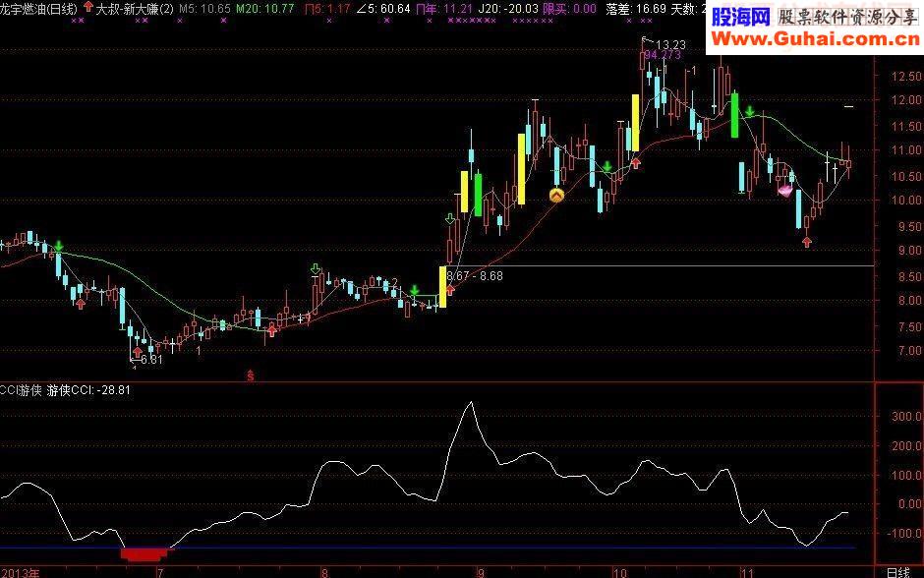Viewport: 924px width, 578px height.
Task: Select the 300.0 CCI axis label
Action: tap(907, 416)
